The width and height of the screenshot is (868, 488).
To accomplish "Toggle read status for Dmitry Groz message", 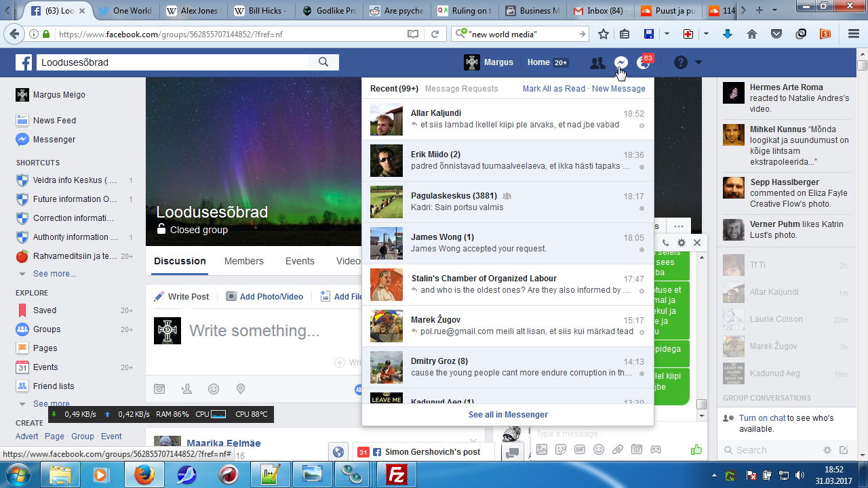I will click(642, 374).
